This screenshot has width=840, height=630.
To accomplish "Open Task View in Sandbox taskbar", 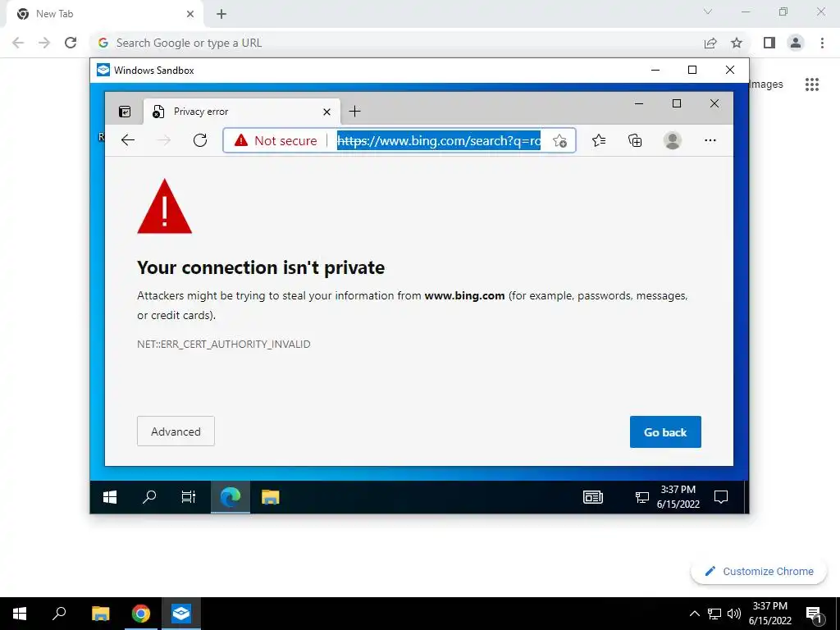I will (x=189, y=497).
